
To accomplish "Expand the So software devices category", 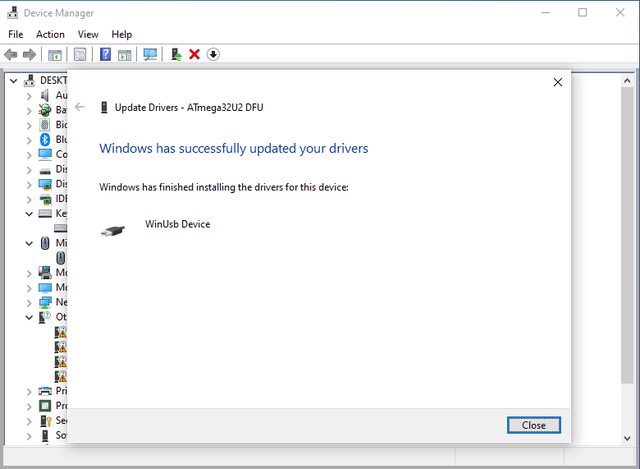I will pyautogui.click(x=29, y=436).
